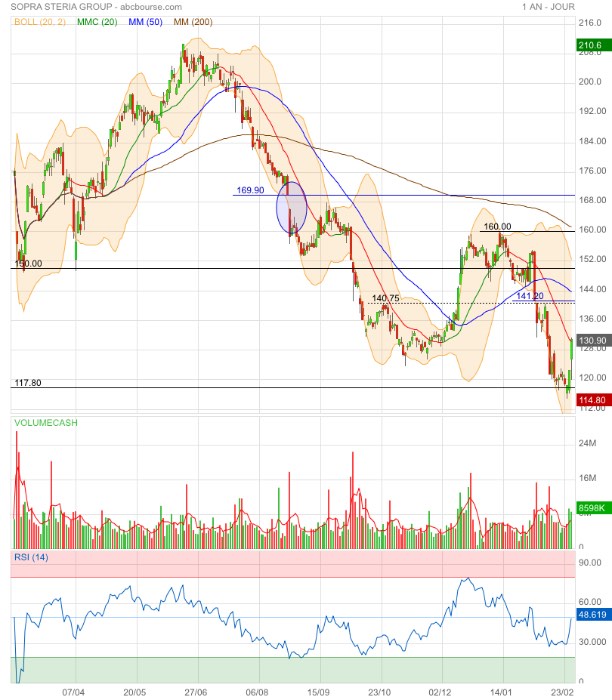The height and width of the screenshot is (700, 612).
Task: Click the 30.000 RSI axis label
Action: pyautogui.click(x=592, y=642)
